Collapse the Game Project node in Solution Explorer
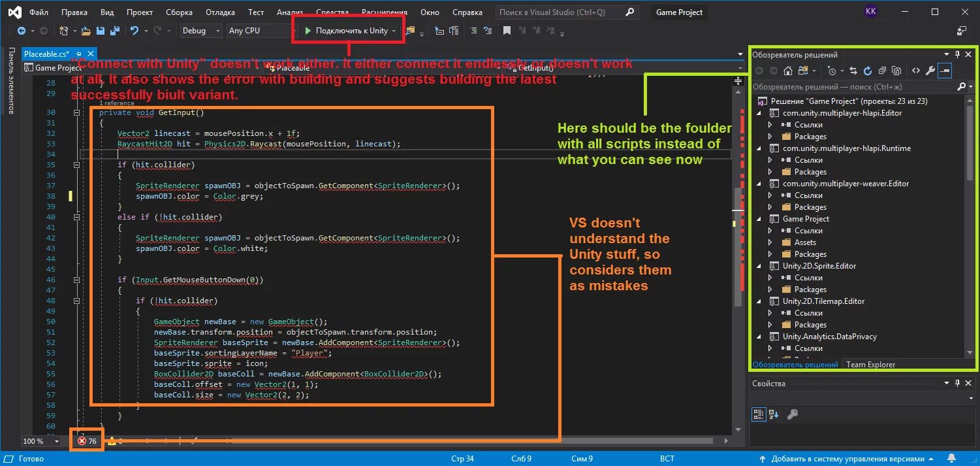This screenshot has width=980, height=466. [759, 219]
